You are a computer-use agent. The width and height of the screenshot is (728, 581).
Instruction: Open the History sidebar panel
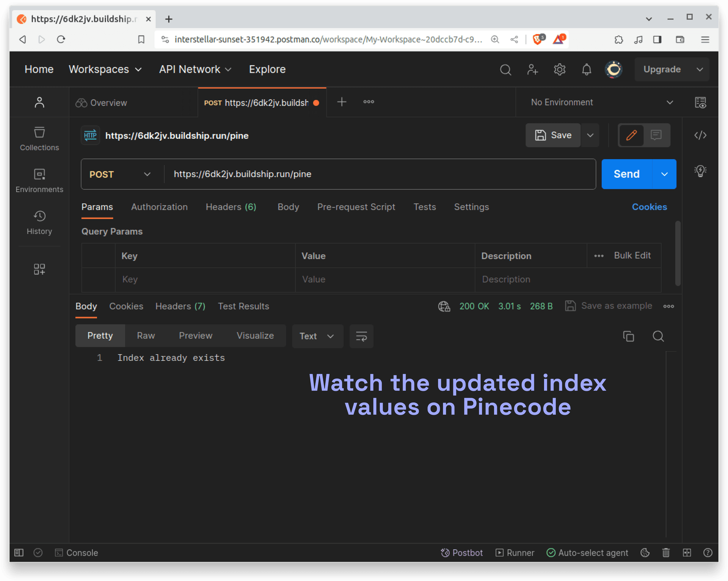(39, 222)
